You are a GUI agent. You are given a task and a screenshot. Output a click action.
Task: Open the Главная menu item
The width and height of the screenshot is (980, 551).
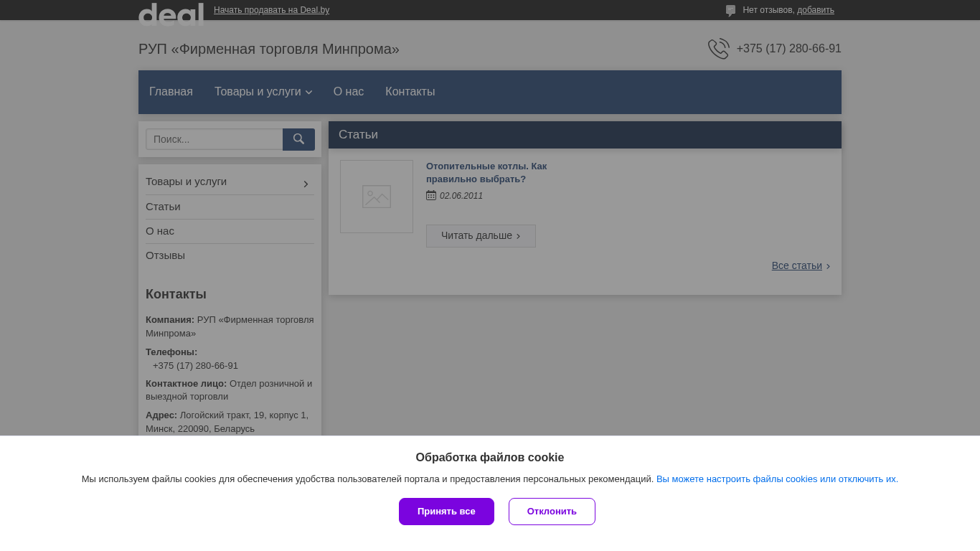[x=171, y=92]
